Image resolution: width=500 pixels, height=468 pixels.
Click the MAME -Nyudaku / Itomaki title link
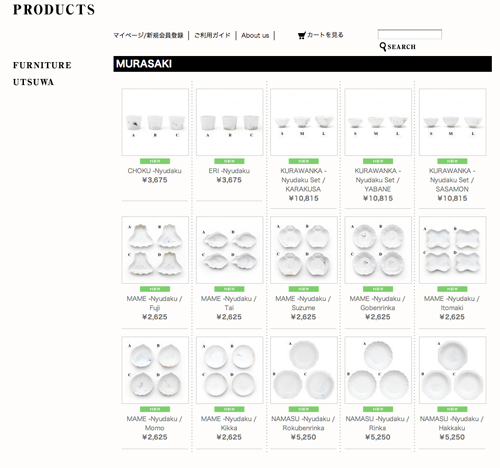(452, 303)
